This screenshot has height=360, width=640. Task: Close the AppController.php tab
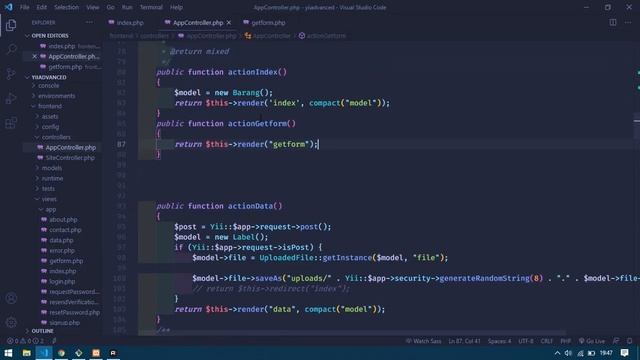pos(229,23)
